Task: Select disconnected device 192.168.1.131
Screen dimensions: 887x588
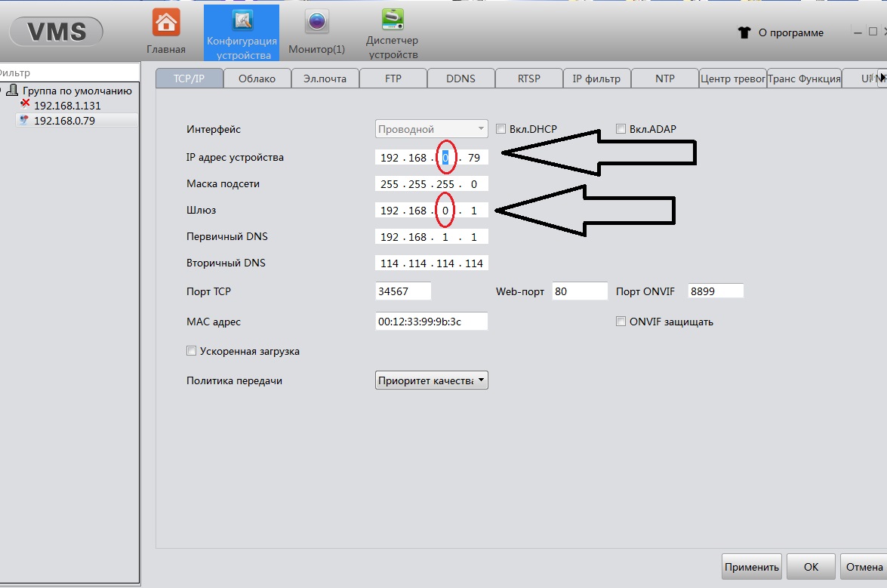Action: (66, 106)
